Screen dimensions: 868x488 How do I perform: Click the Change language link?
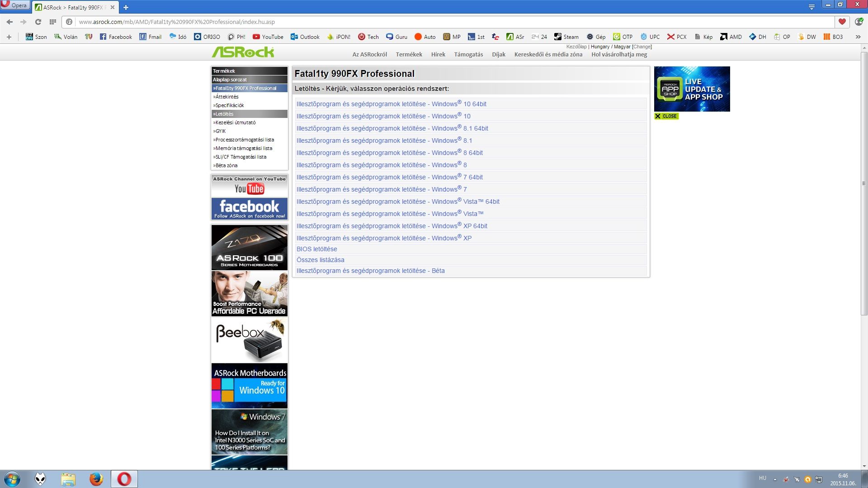642,47
